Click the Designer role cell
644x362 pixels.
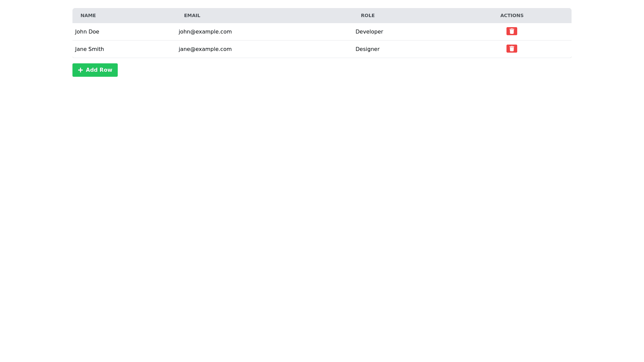pos(367,49)
